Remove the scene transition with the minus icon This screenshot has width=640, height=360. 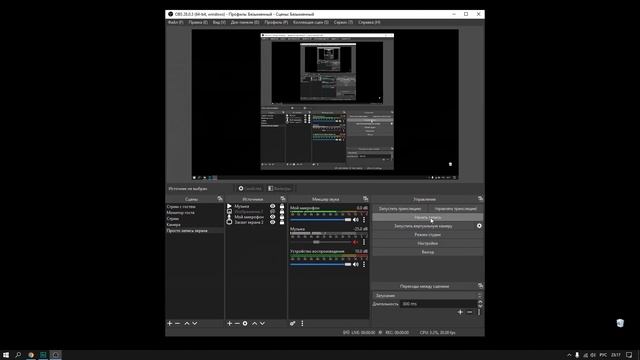point(469,312)
